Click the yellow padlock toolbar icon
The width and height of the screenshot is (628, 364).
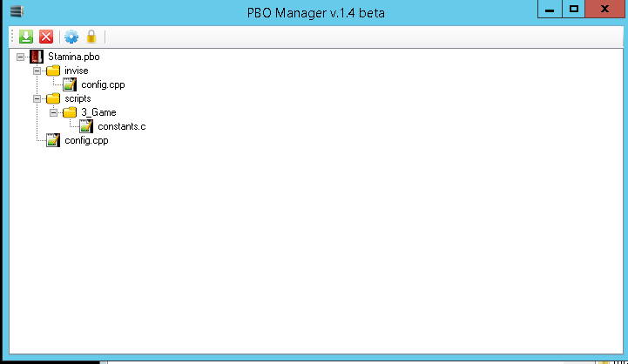[x=91, y=37]
